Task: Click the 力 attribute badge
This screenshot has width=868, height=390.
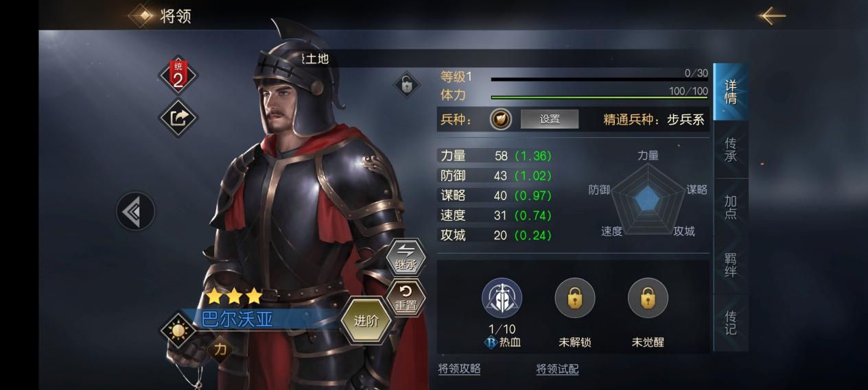Action: [221, 349]
